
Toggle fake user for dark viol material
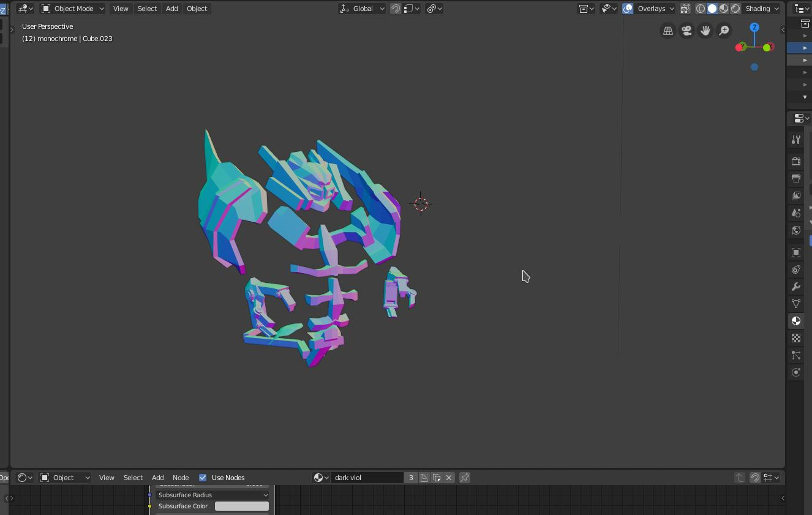coord(424,478)
